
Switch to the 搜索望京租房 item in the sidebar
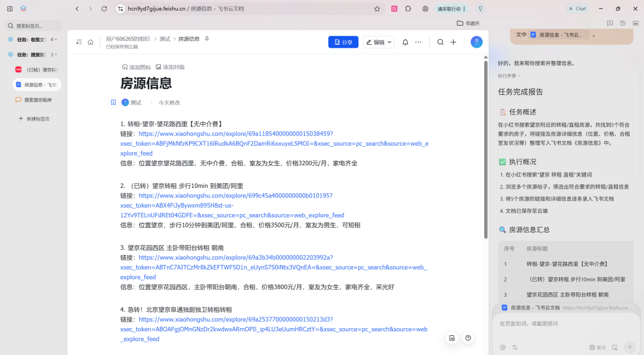tap(37, 99)
